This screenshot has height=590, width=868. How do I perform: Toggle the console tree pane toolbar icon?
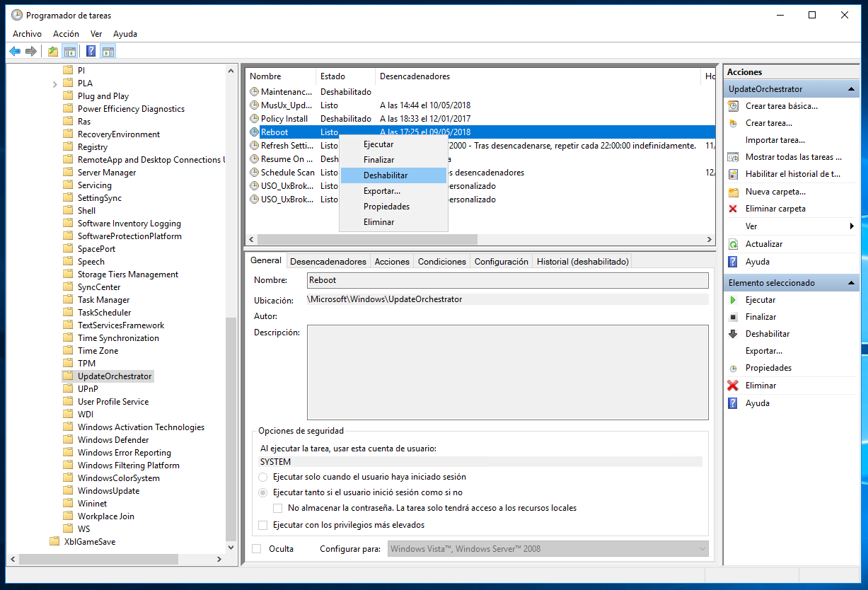click(69, 51)
